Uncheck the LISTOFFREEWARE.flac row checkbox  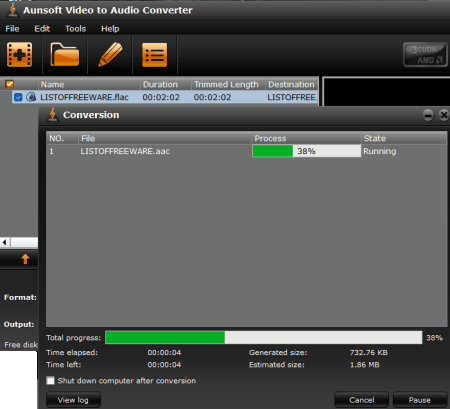click(x=18, y=97)
